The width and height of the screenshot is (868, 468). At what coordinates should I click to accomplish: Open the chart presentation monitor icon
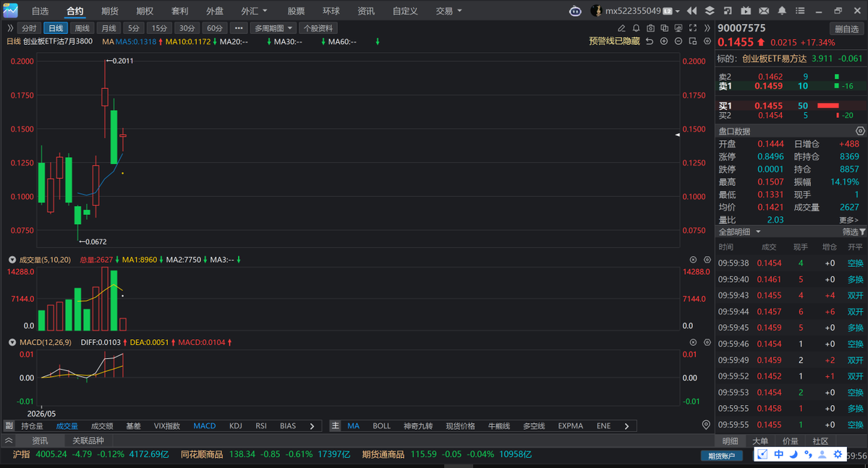tap(678, 28)
